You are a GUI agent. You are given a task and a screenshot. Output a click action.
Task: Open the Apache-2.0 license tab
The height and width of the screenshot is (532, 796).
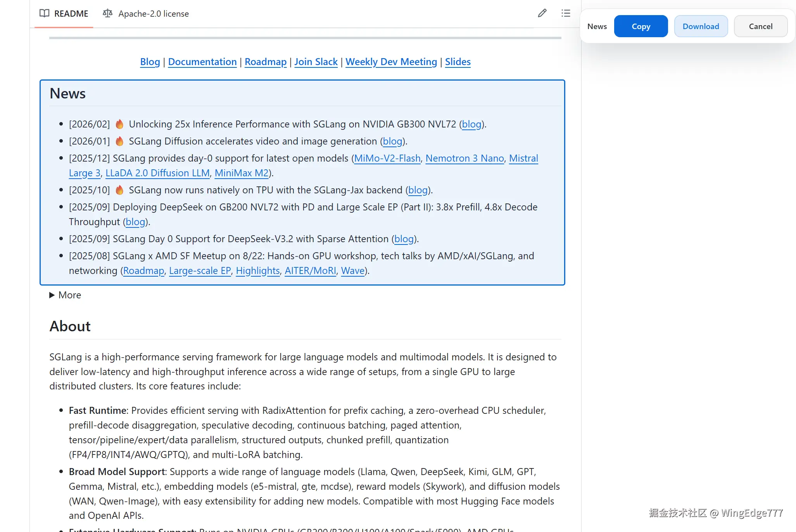[146, 14]
